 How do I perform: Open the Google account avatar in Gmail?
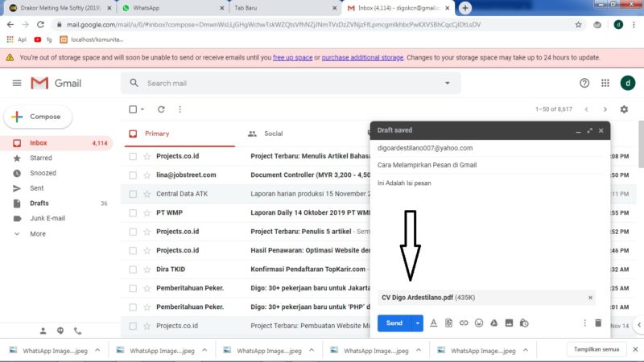pyautogui.click(x=628, y=83)
